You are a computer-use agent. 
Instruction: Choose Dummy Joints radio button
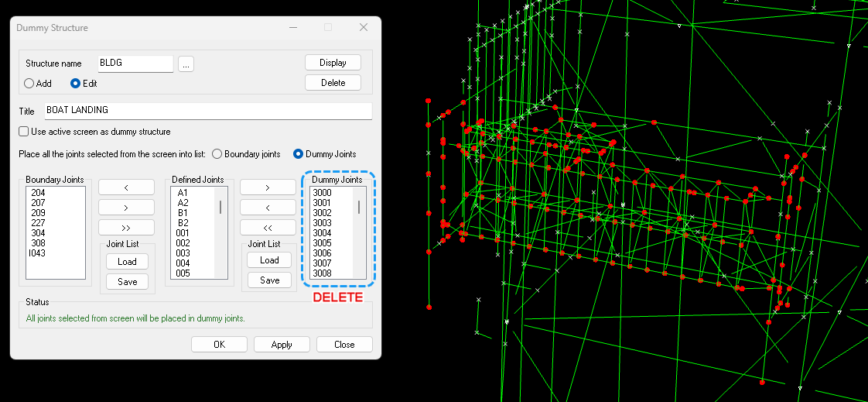pyautogui.click(x=324, y=153)
